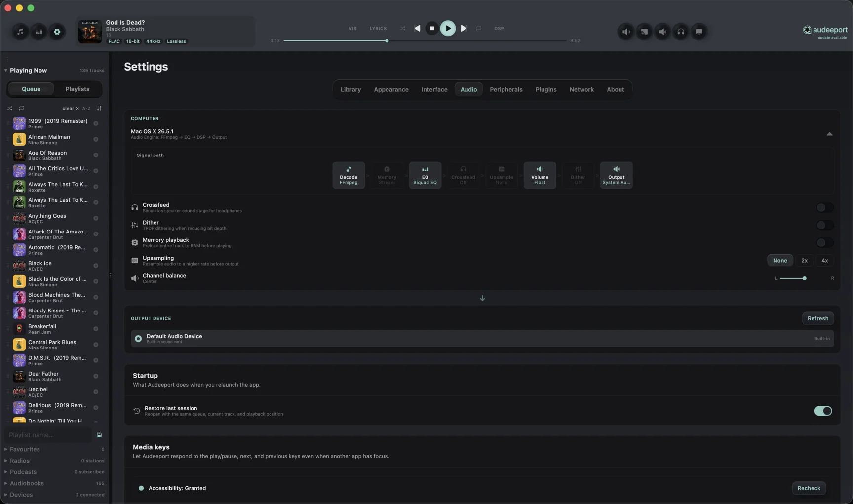Click the Volume Float signal path node
Screen dimensions: 853x504
540,175
